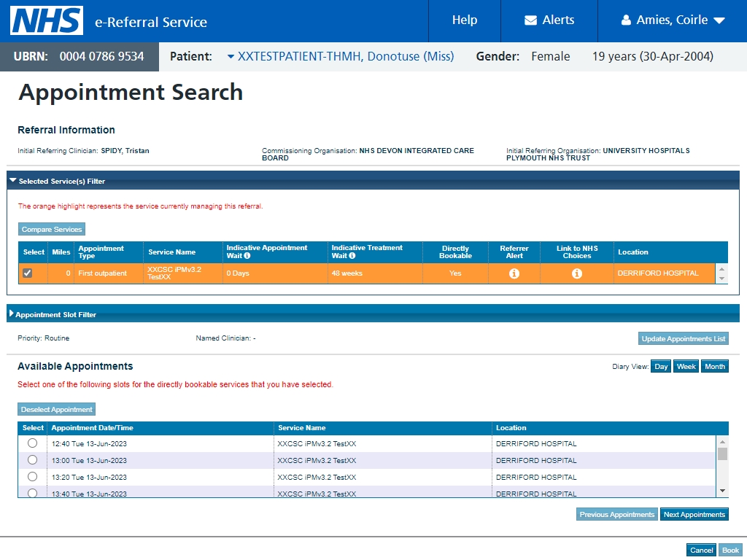Open the Alerts menu item

[549, 20]
